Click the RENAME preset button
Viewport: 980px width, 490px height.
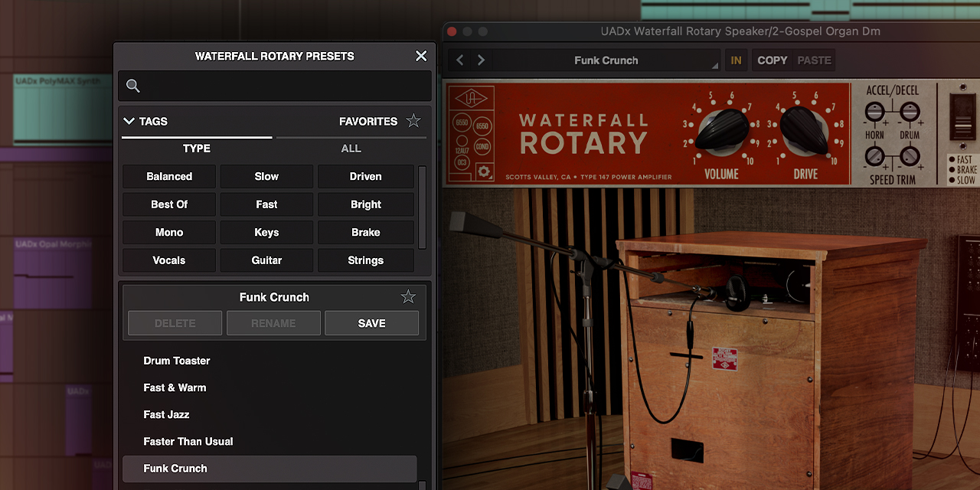(273, 323)
